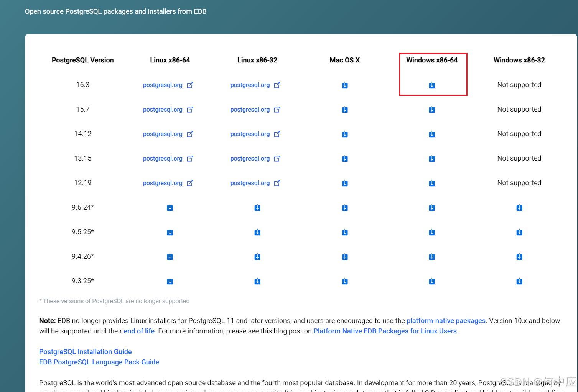Download PostgreSQL 9.3.25 for Windows x86-32
The width and height of the screenshot is (578, 392).
(519, 281)
